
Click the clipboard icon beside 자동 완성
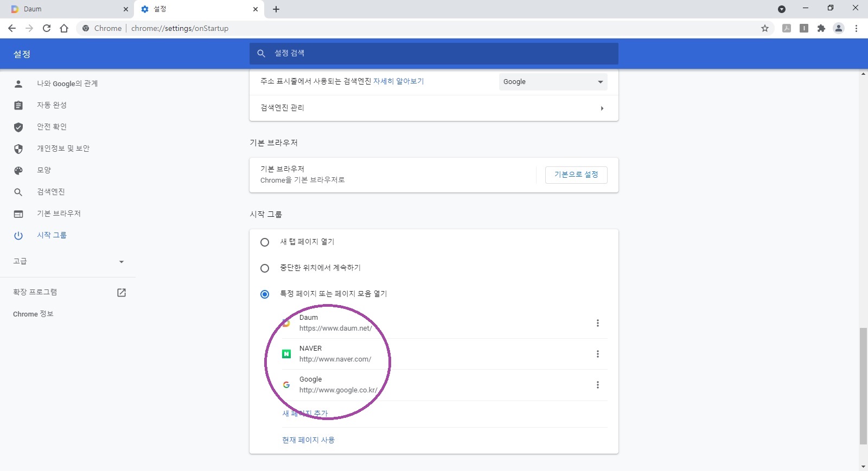click(x=18, y=105)
